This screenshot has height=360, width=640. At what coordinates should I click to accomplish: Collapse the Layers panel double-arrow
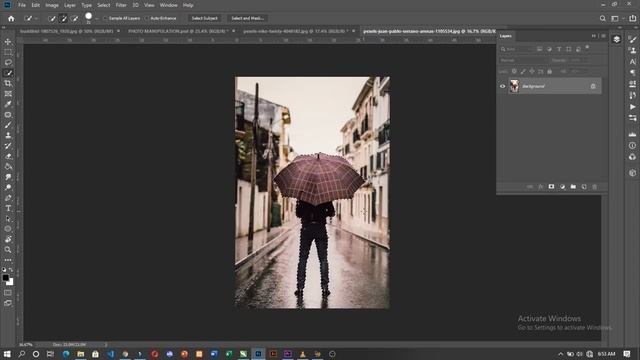pos(594,36)
